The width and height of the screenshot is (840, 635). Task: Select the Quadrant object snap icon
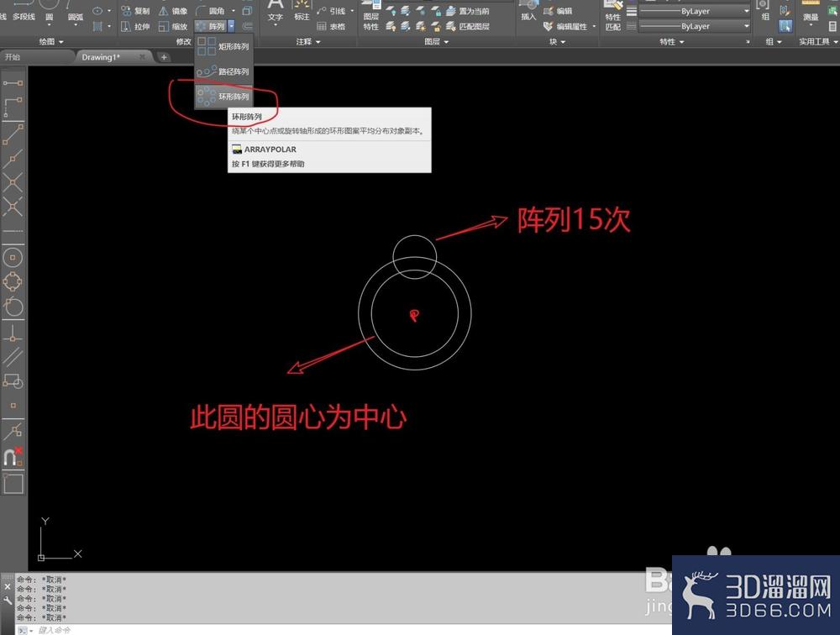pos(13,282)
